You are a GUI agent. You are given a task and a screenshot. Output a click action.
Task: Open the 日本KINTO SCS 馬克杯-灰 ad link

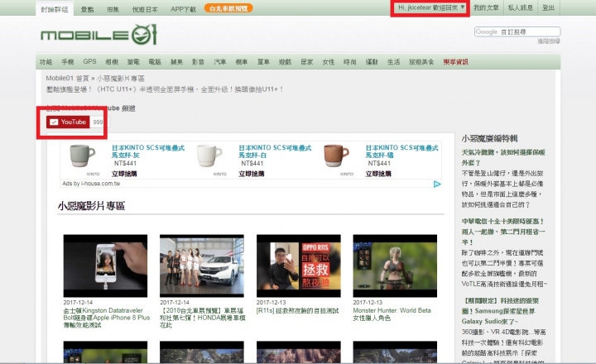(148, 151)
